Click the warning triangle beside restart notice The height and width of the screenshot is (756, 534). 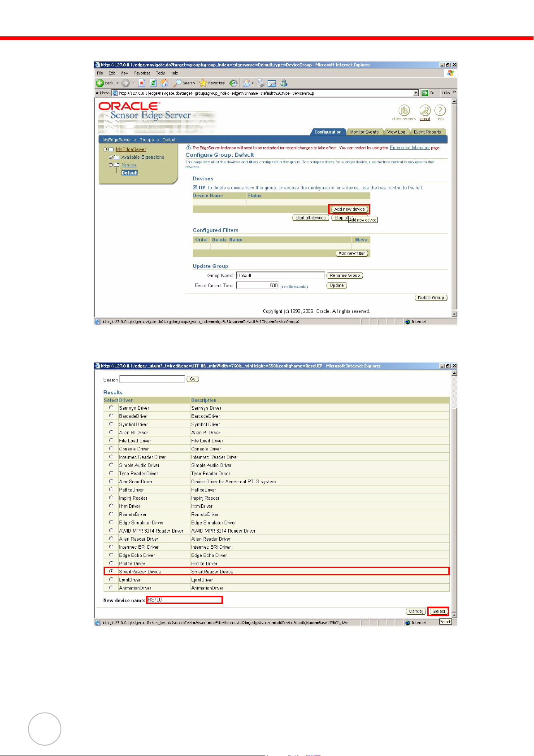[188, 147]
